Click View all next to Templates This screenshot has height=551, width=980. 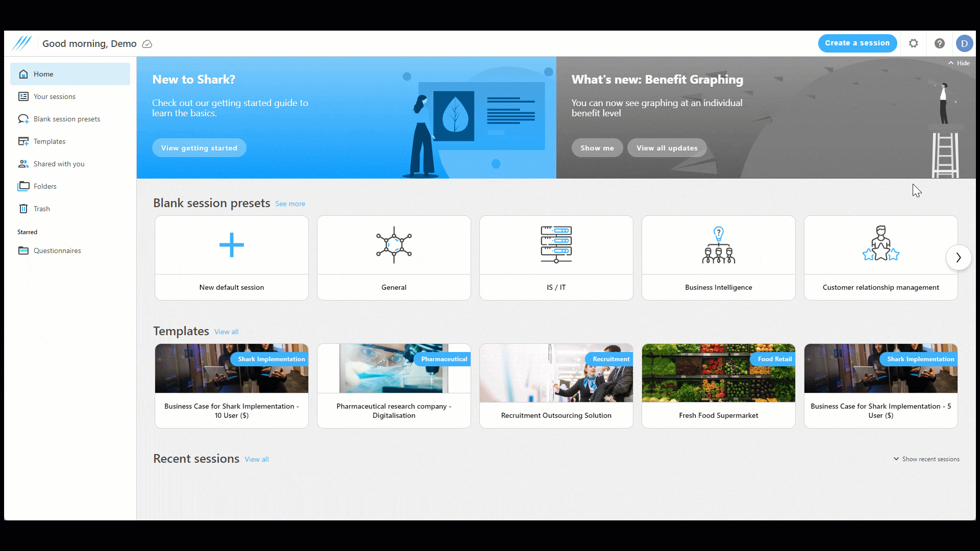227,332
